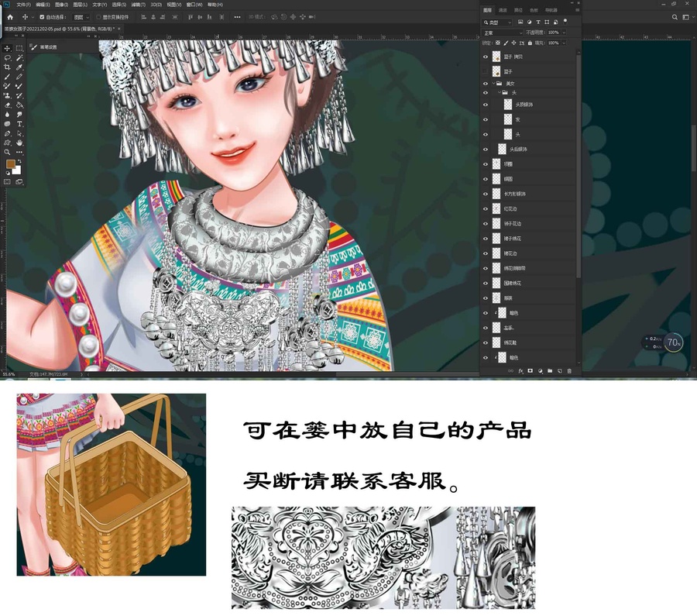Hide the 服装 layer
The width and height of the screenshot is (697, 616).
tap(486, 298)
